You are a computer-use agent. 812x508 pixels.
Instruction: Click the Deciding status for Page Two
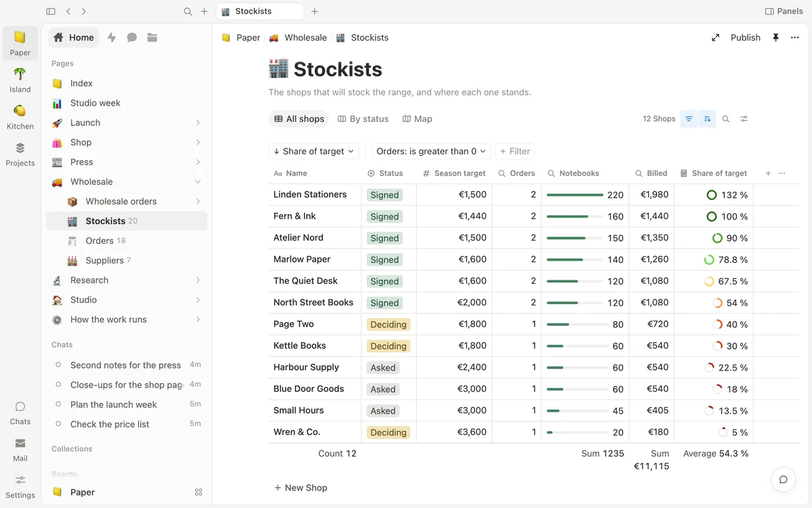coord(388,324)
